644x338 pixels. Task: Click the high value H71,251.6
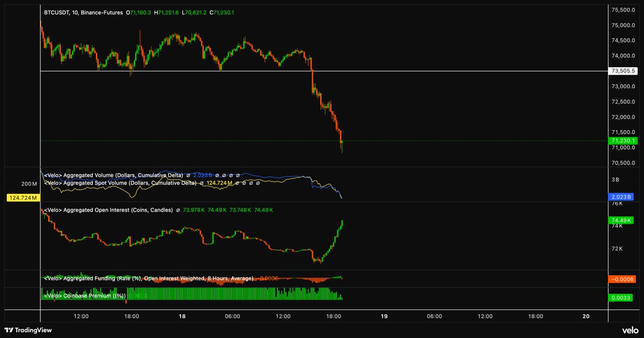coord(167,12)
